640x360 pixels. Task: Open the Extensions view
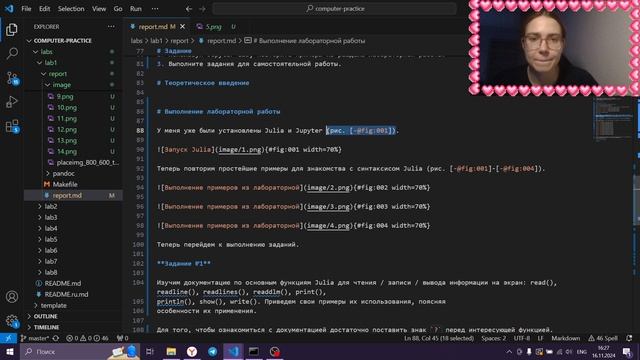(12, 126)
